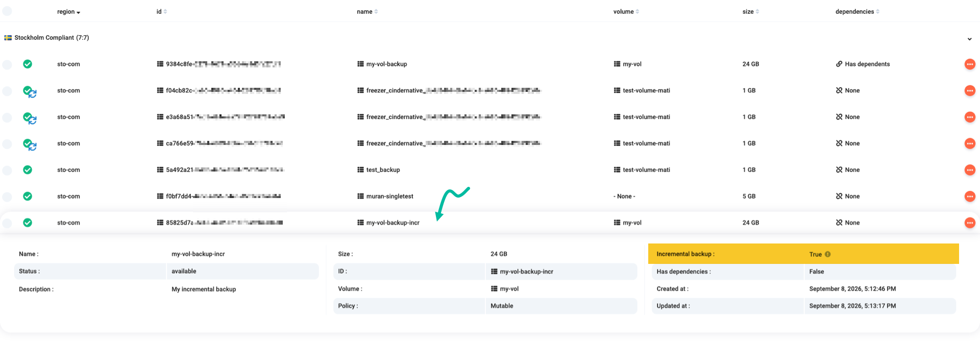980x342 pixels.
Task: Sort by name column
Action: coord(367,12)
